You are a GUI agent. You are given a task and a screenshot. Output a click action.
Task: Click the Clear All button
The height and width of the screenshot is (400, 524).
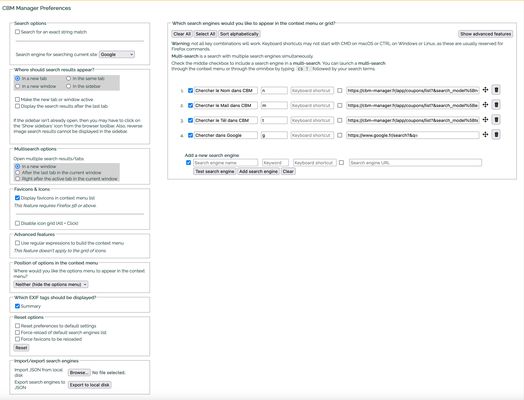coord(182,34)
